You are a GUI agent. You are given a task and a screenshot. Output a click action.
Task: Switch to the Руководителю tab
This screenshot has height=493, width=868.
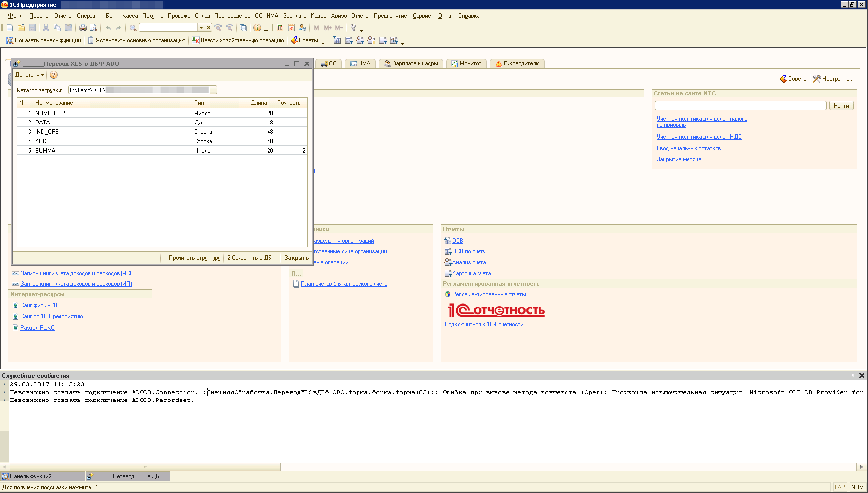tap(517, 63)
